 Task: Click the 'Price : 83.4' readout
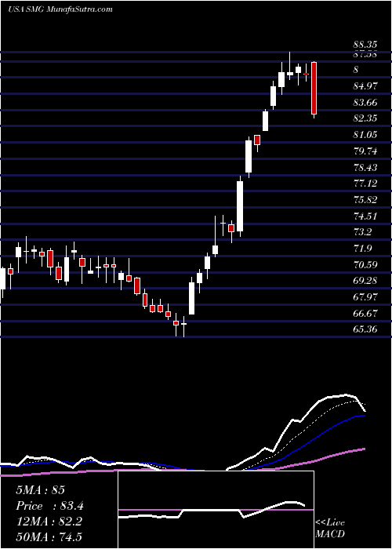coord(49,506)
